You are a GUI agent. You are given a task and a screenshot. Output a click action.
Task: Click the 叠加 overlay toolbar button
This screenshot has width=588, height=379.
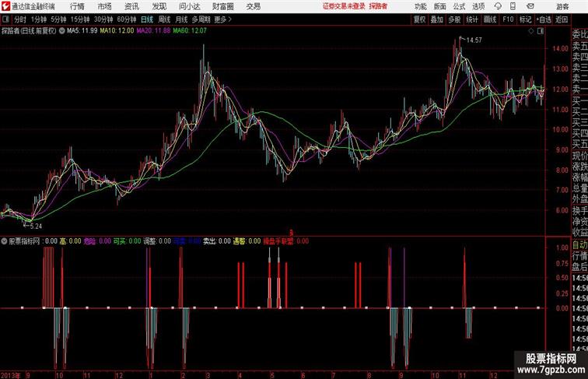point(437,19)
